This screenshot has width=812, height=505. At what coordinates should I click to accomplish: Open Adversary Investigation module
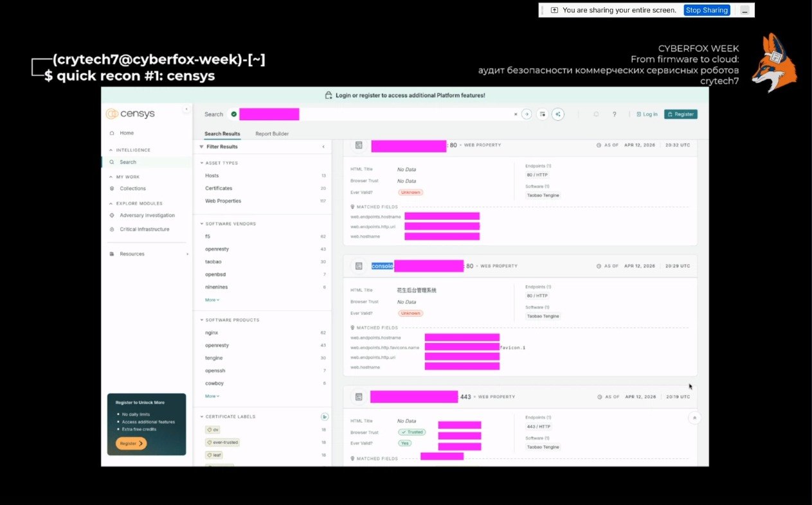[147, 215]
